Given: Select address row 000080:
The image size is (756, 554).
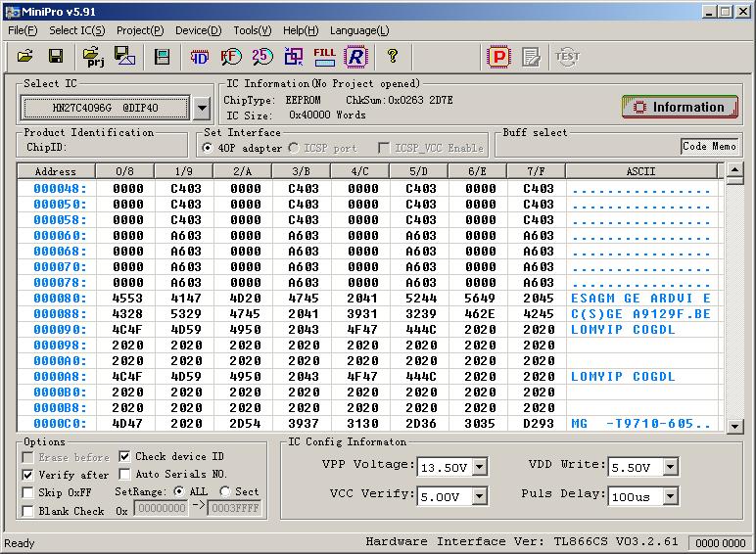Looking at the screenshot, I should coord(60,299).
